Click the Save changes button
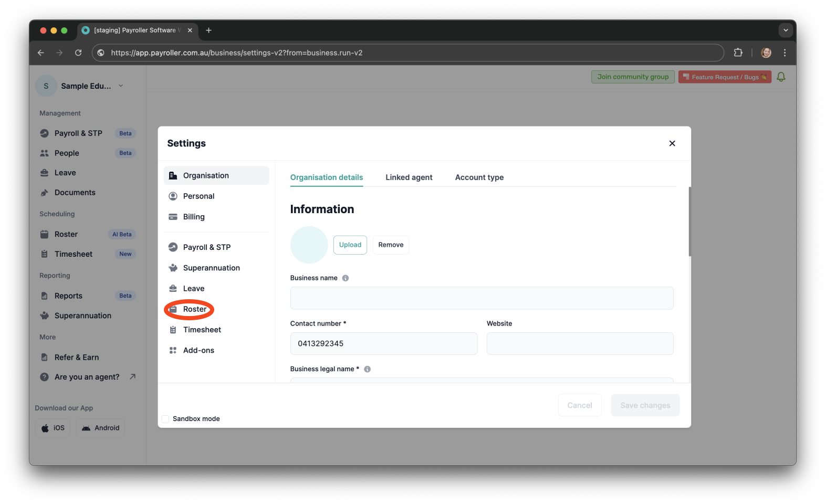826x504 pixels. click(x=645, y=405)
